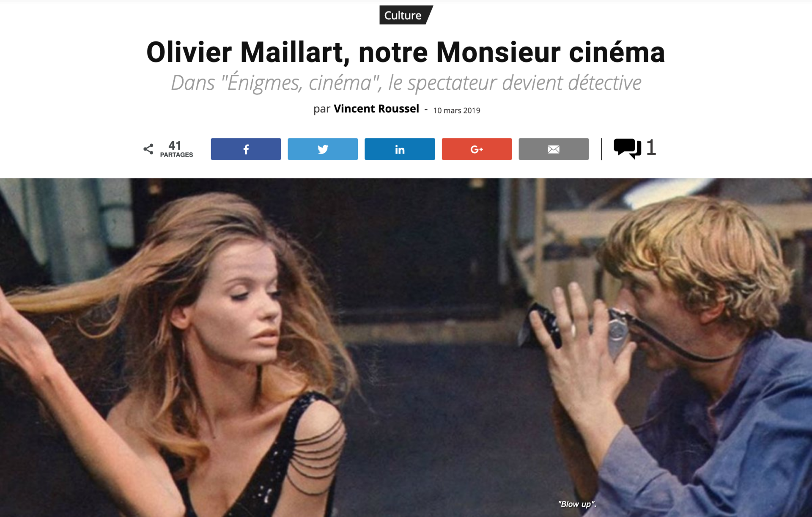Click the italic subtitle about Énigmes, cinéma
This screenshot has width=812, height=517.
click(x=406, y=83)
